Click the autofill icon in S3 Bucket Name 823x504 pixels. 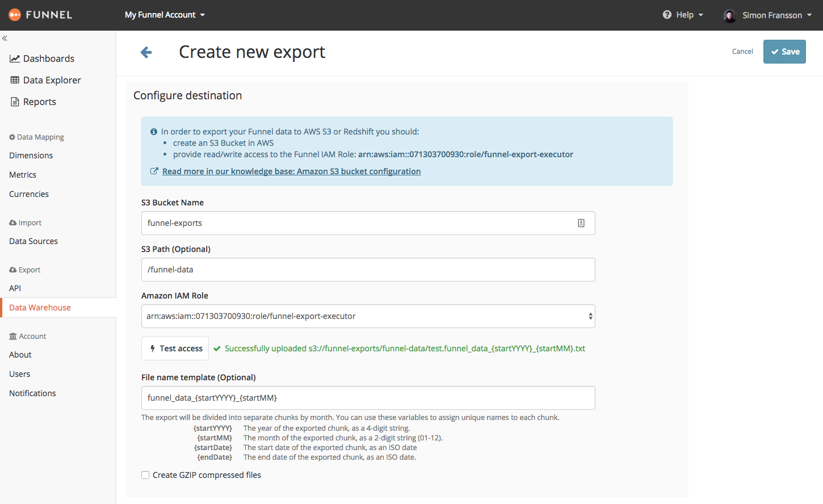pos(581,223)
